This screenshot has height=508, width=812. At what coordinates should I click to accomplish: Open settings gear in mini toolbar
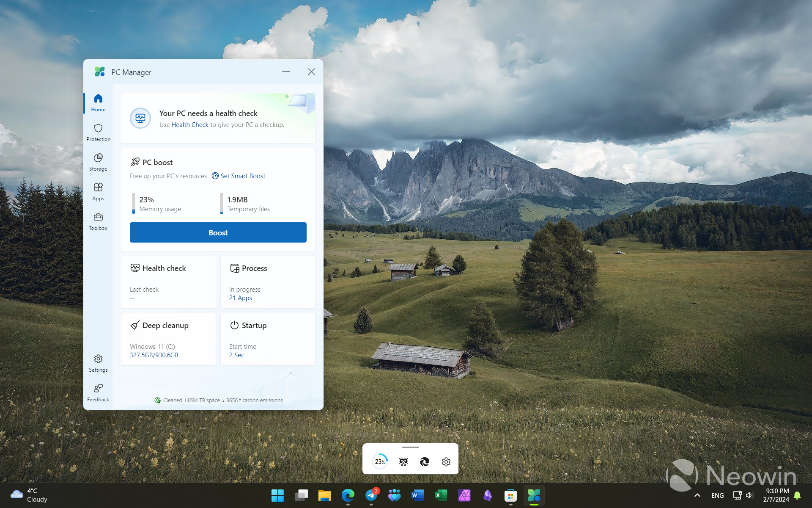[446, 462]
